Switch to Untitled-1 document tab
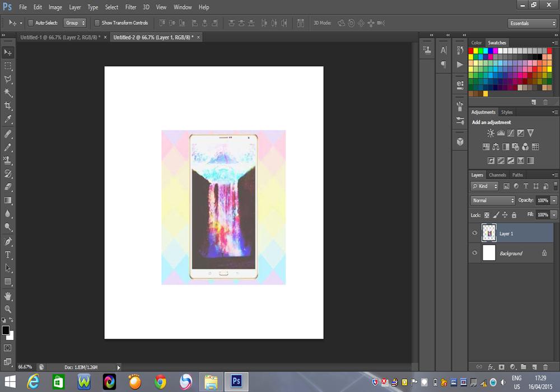The height and width of the screenshot is (392, 560). click(x=59, y=37)
